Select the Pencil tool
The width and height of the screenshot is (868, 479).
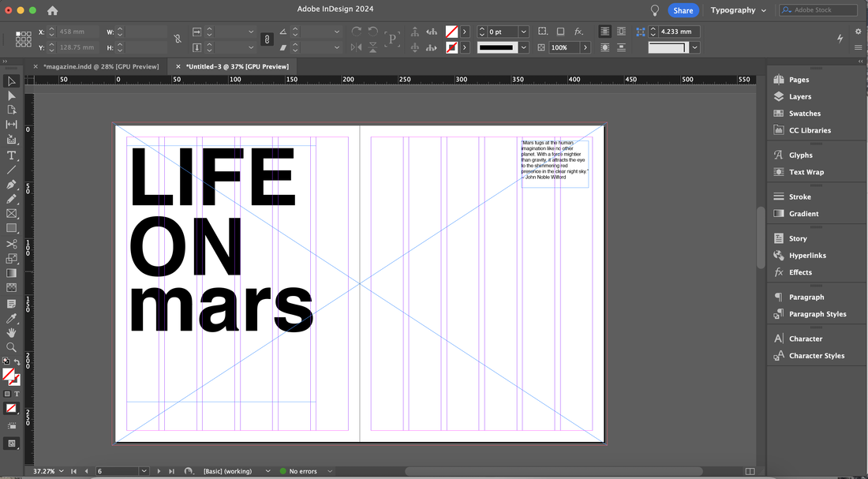[x=11, y=199]
